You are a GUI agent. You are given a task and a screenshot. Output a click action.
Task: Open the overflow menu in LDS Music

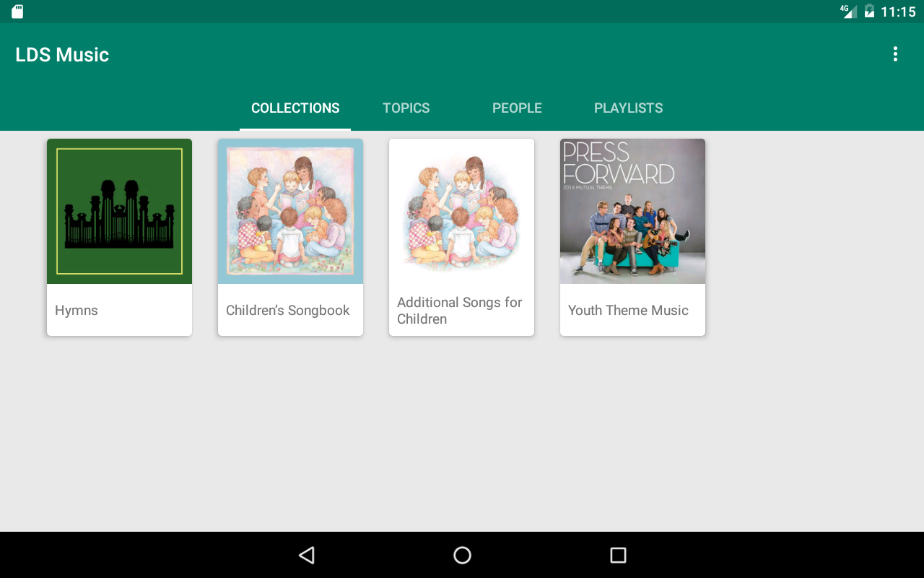click(894, 53)
